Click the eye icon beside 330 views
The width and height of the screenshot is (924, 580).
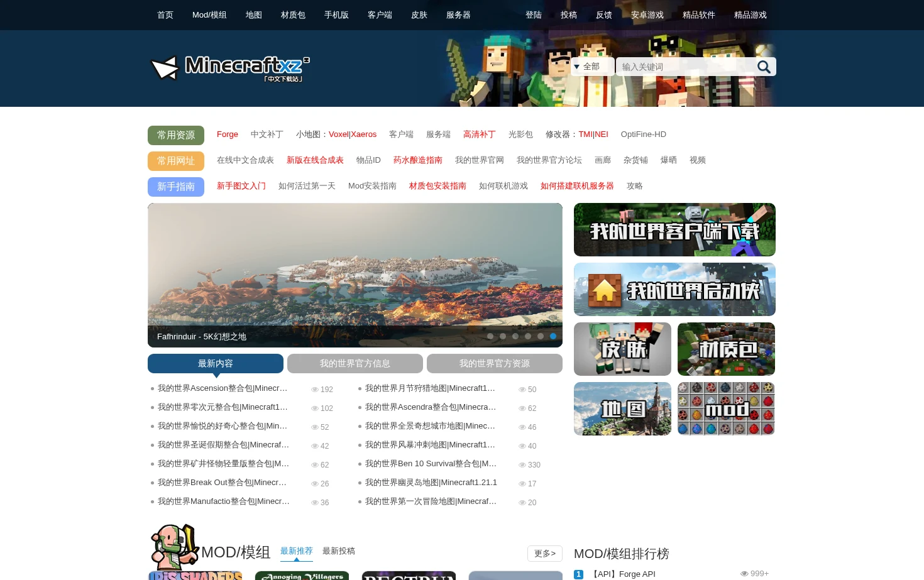click(x=522, y=465)
